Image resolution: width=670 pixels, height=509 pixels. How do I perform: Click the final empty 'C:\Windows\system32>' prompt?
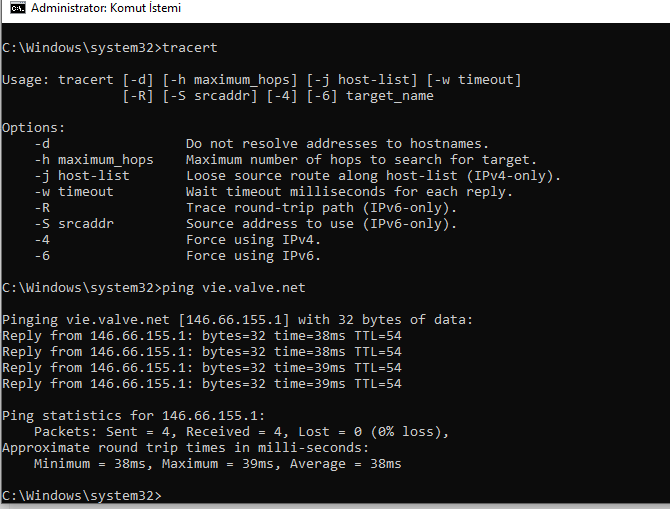tap(82, 496)
